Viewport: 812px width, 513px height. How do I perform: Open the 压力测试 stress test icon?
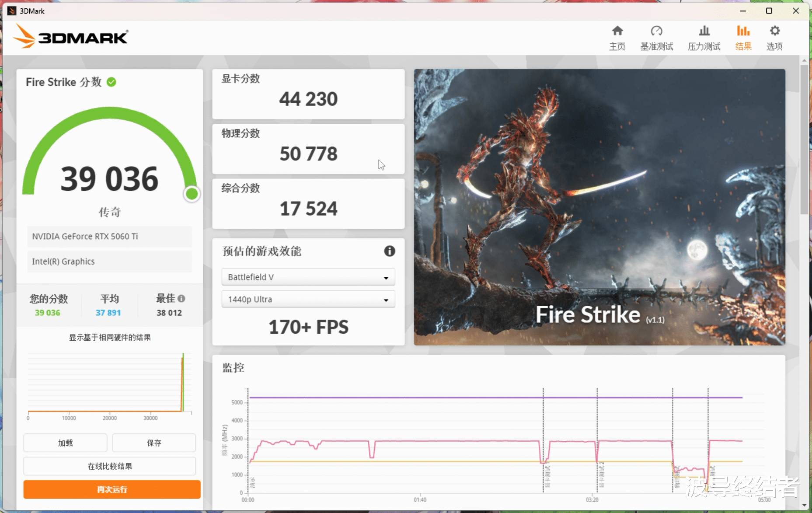click(704, 31)
